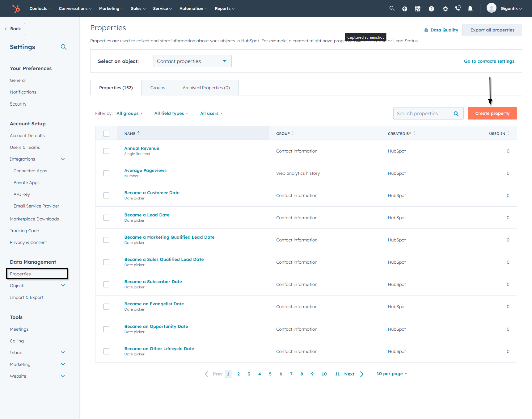532x419 pixels.
Task: Open the All users filter dropdown
Action: (211, 113)
